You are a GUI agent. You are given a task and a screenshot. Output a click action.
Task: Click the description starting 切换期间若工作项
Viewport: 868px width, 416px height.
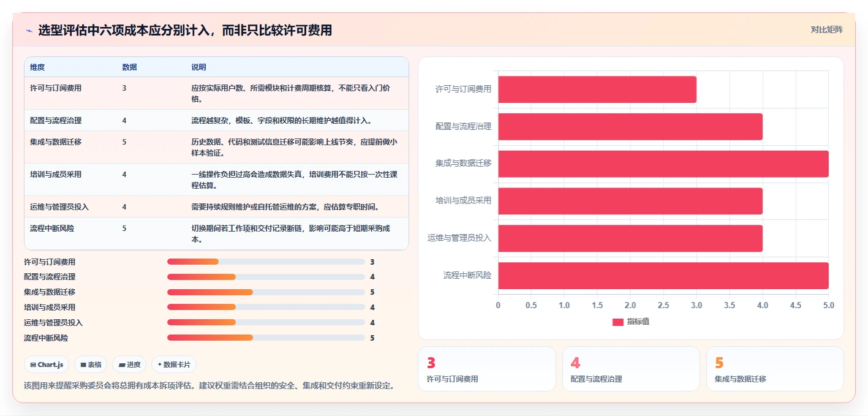tap(291, 234)
